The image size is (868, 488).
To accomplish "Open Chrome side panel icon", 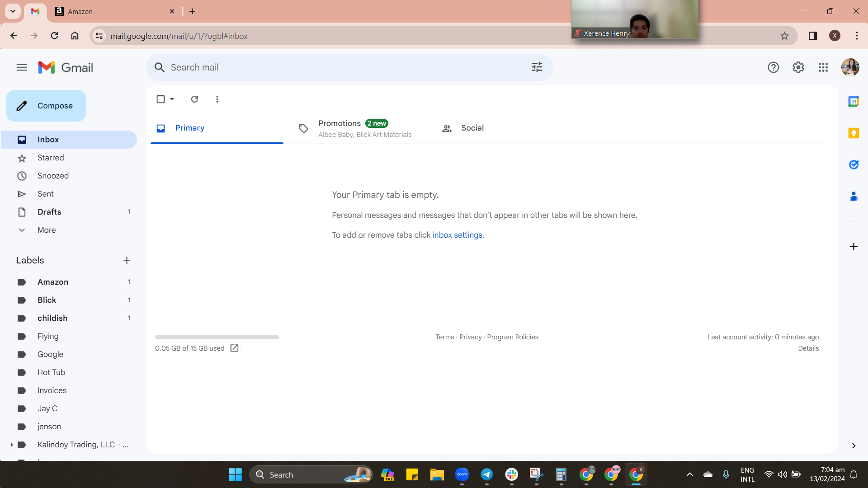I will (812, 36).
